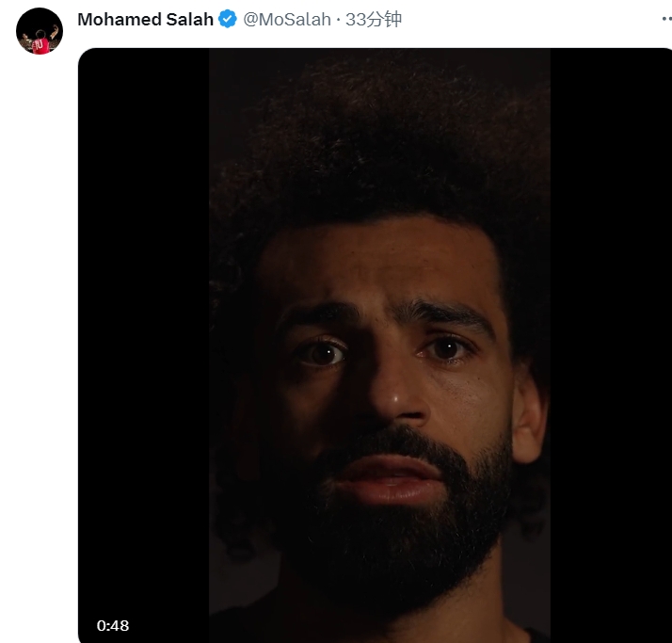Click the video's left black letterbox area
672x643 pixels.
pyautogui.click(x=144, y=346)
